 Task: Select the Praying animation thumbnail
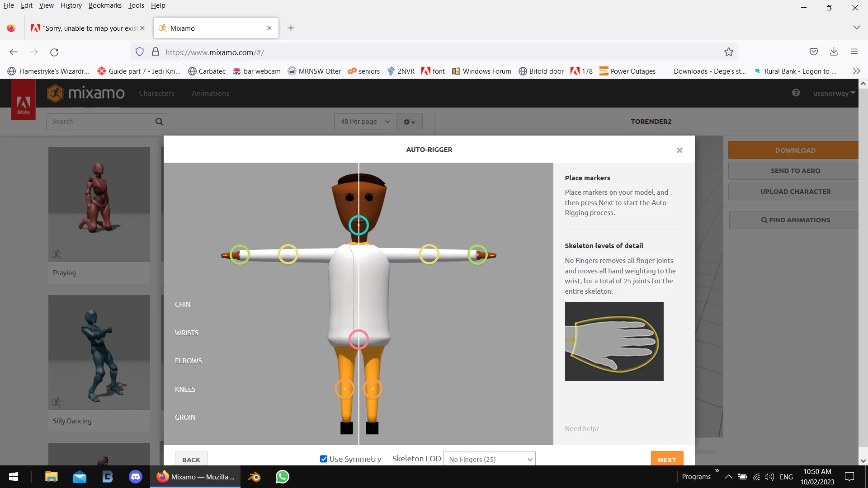99,205
